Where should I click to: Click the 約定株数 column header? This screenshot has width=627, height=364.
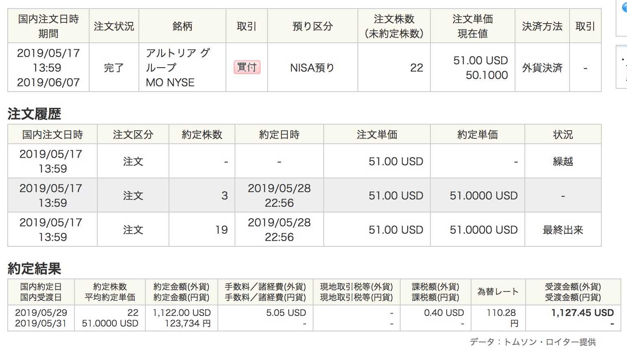point(202,134)
